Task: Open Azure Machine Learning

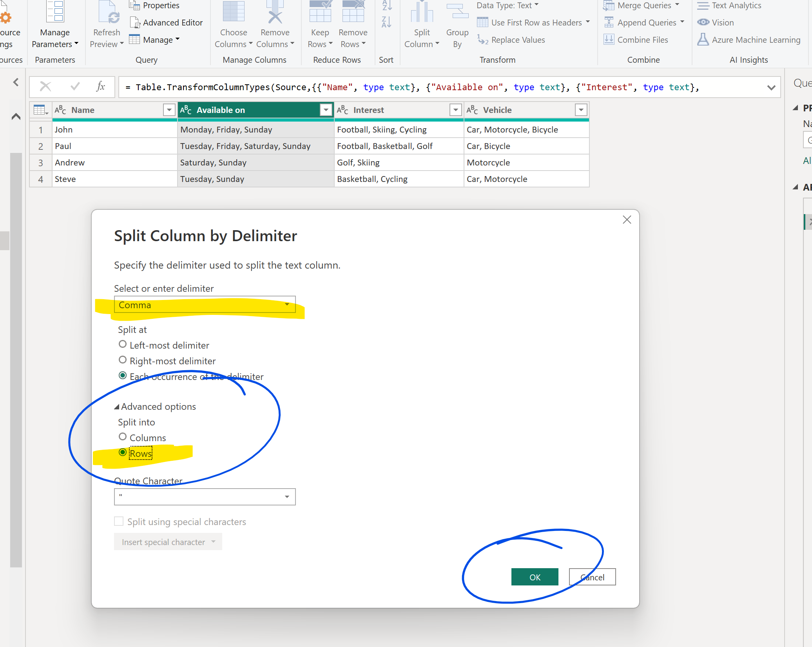Action: (749, 40)
